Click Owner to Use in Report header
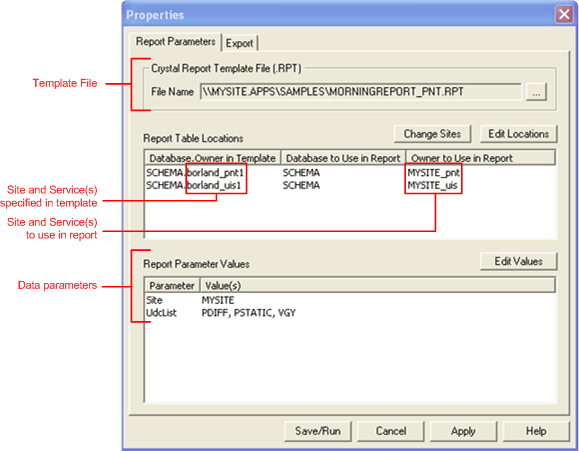The width and height of the screenshot is (579, 451). click(480, 158)
